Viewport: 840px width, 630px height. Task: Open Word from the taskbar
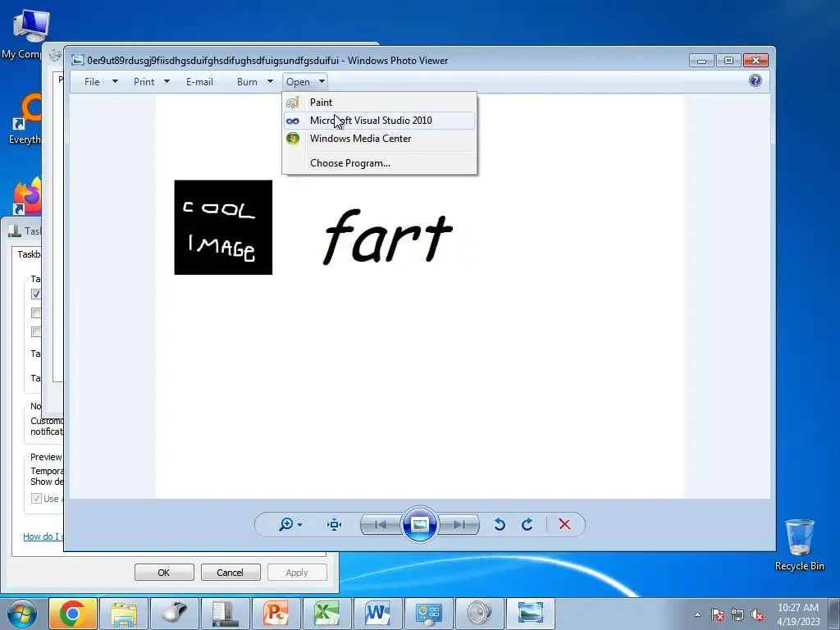coord(377,614)
